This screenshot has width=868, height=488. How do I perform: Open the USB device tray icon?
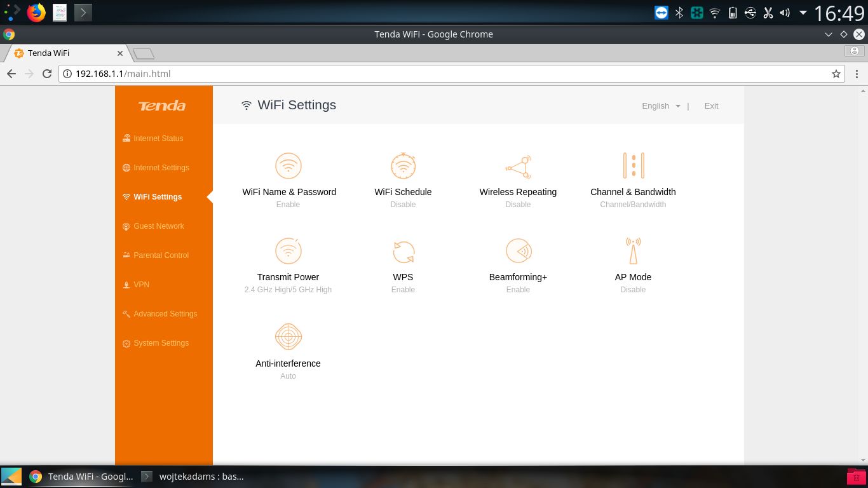tap(750, 13)
